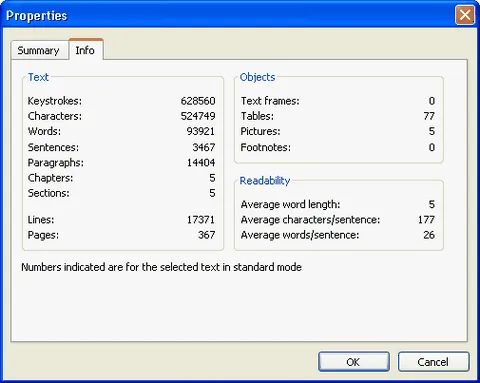Click the 'Pages:' label

[43, 235]
